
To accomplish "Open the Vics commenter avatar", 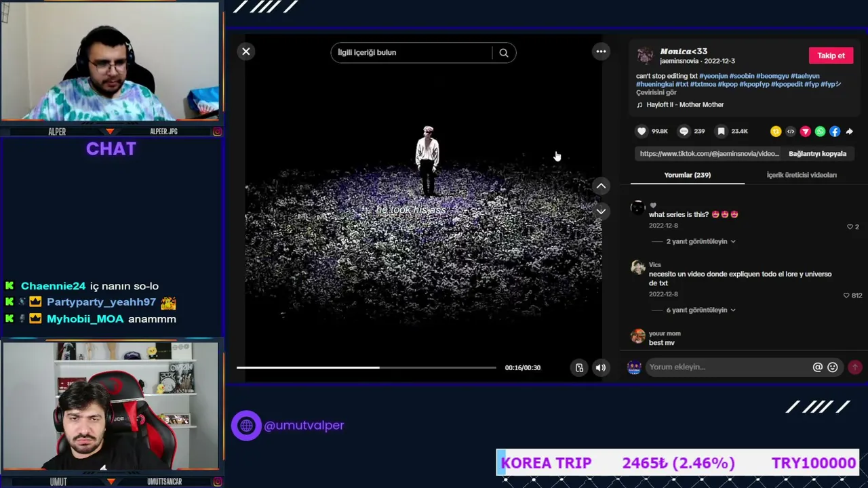I will point(638,268).
